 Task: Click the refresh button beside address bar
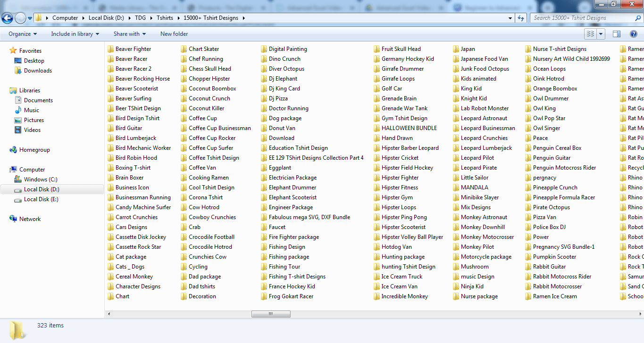point(521,18)
